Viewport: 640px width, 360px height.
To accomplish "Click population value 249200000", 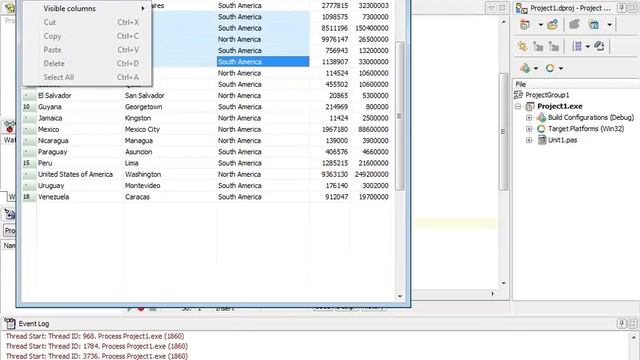I will [371, 174].
